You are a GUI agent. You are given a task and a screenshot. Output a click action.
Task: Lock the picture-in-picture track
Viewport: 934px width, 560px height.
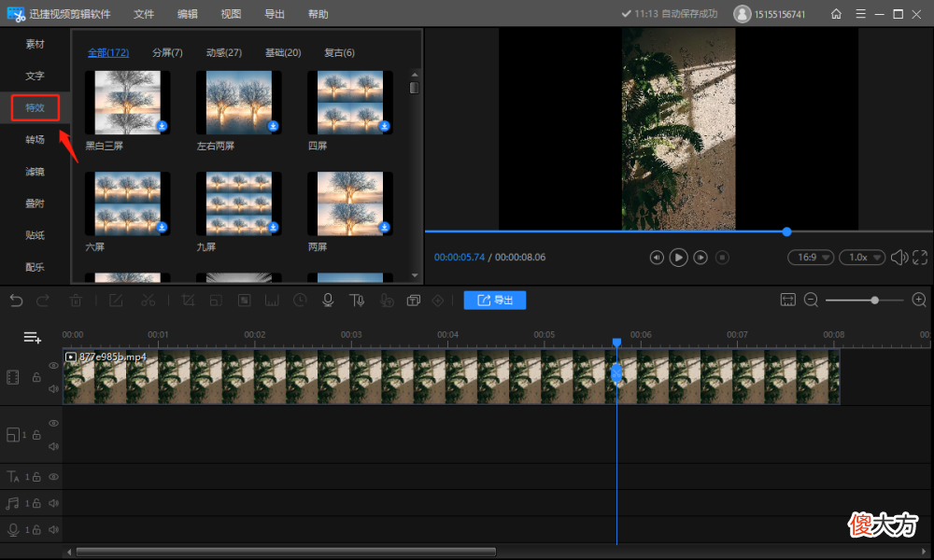[x=36, y=435]
